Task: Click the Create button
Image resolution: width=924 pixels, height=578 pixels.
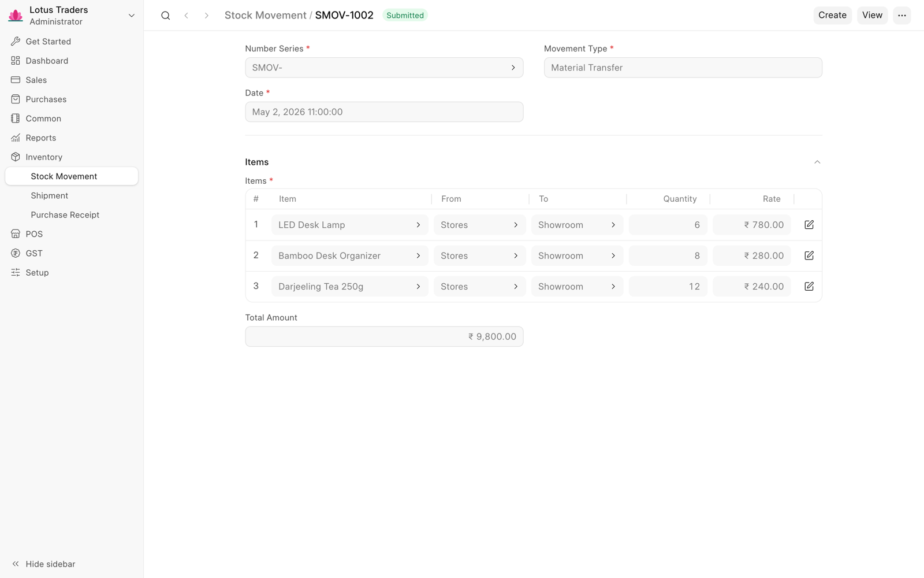Action: click(832, 16)
